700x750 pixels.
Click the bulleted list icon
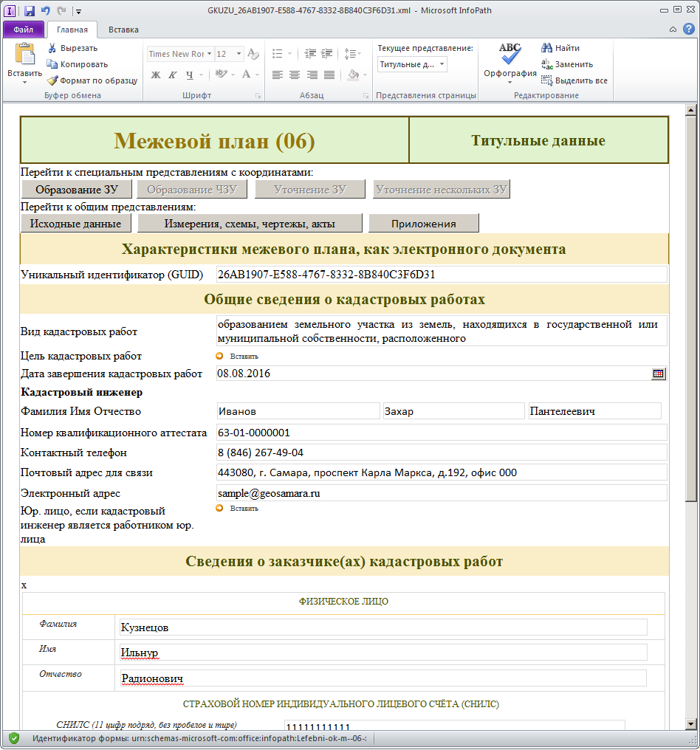coord(277,54)
